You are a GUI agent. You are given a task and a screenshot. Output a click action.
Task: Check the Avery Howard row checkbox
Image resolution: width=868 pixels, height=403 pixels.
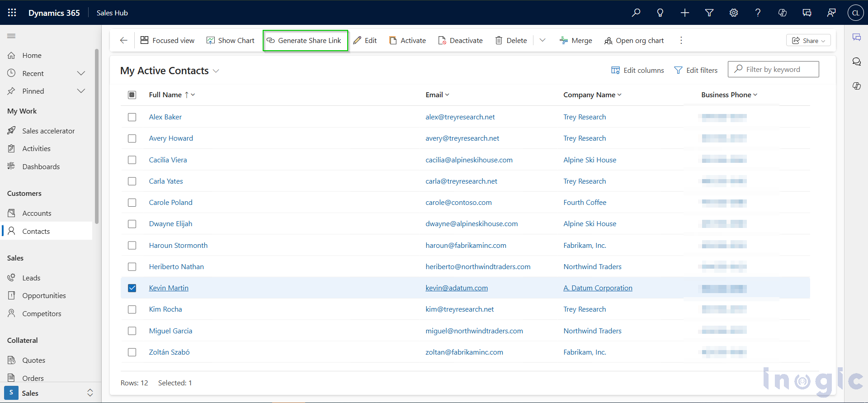tap(132, 138)
